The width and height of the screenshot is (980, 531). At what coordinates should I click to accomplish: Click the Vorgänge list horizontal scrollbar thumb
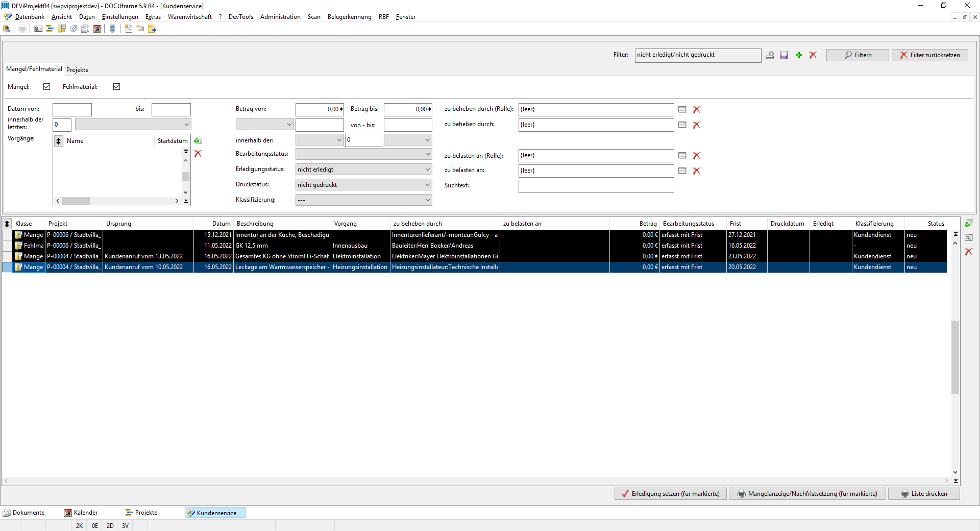(76, 201)
